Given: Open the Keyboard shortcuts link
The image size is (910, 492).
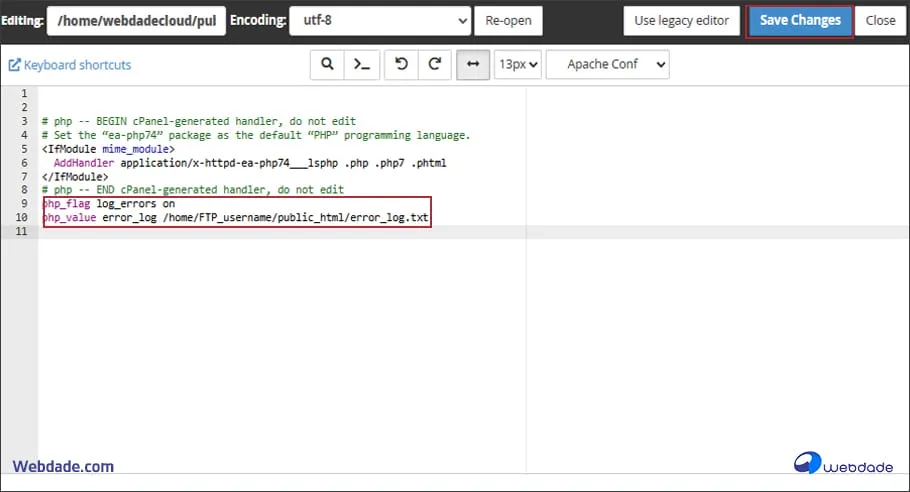Looking at the screenshot, I should click(x=77, y=65).
